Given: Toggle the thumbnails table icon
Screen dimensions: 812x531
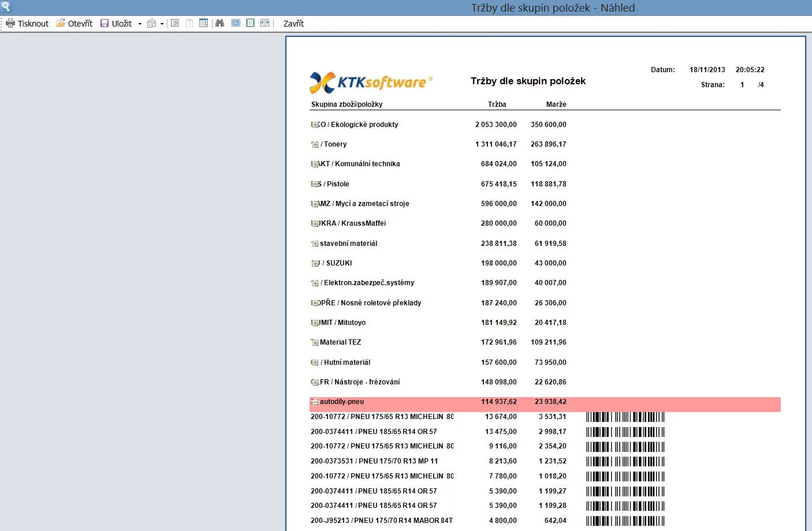Looking at the screenshot, I should pyautogui.click(x=203, y=23).
